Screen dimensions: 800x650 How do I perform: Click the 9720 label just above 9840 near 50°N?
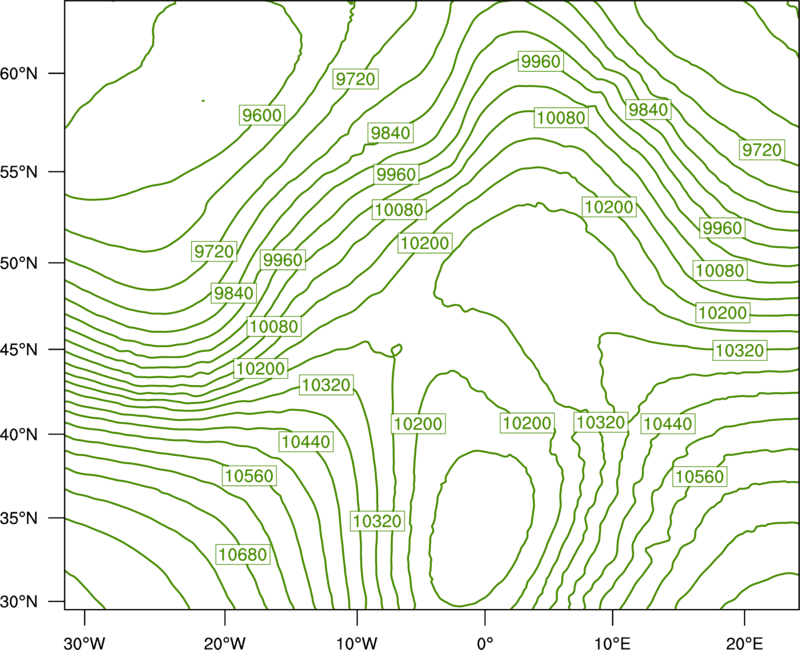pyautogui.click(x=214, y=251)
